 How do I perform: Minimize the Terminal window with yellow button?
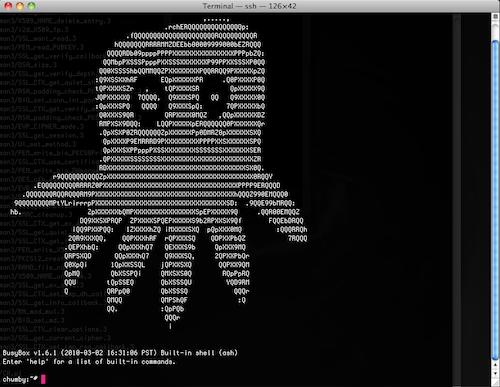point(20,6)
